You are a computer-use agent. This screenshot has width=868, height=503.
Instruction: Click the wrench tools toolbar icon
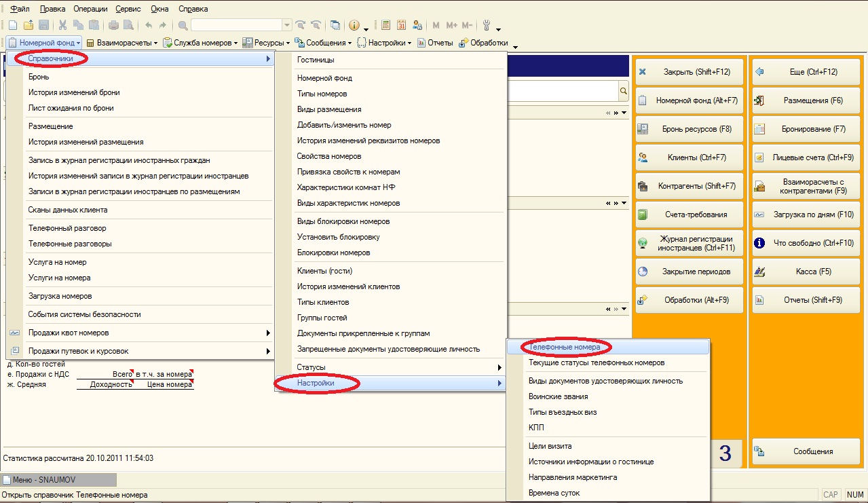(x=487, y=26)
